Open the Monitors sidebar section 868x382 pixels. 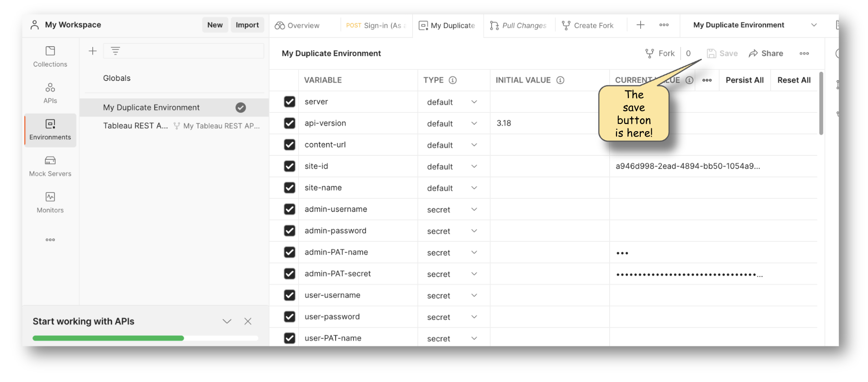coord(50,203)
